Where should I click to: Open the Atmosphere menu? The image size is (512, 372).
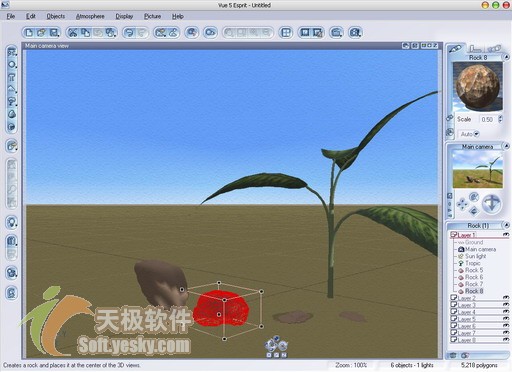[90, 16]
